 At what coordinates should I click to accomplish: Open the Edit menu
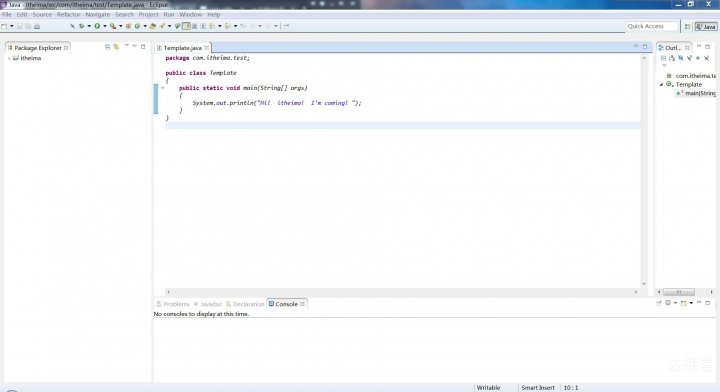[x=22, y=15]
